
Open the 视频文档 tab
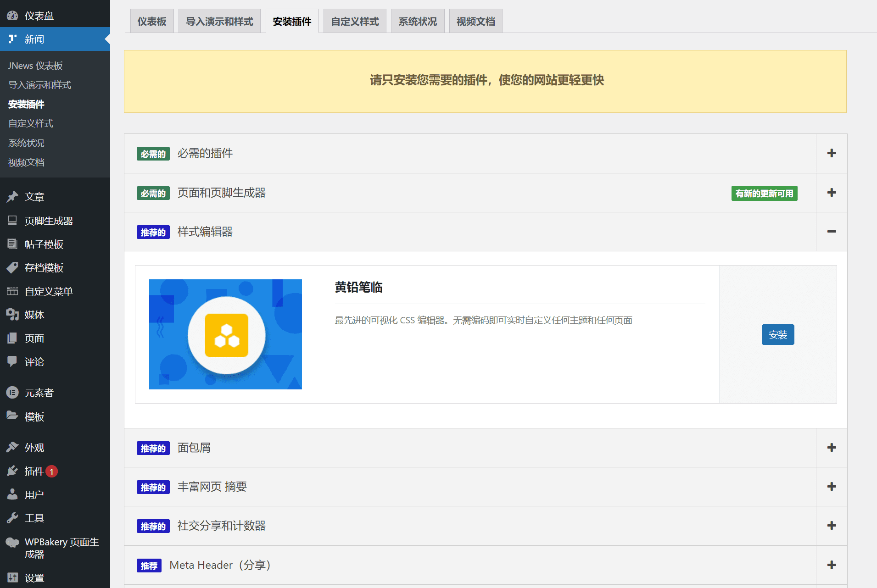pyautogui.click(x=475, y=20)
